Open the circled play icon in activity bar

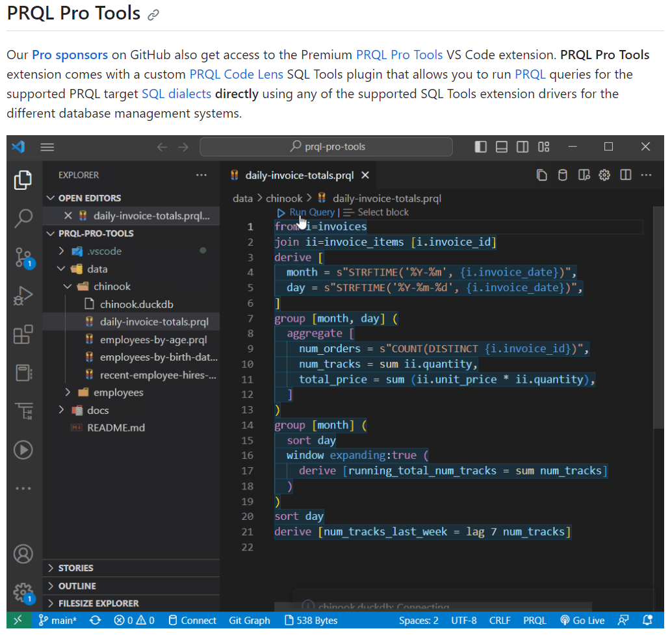pos(23,450)
